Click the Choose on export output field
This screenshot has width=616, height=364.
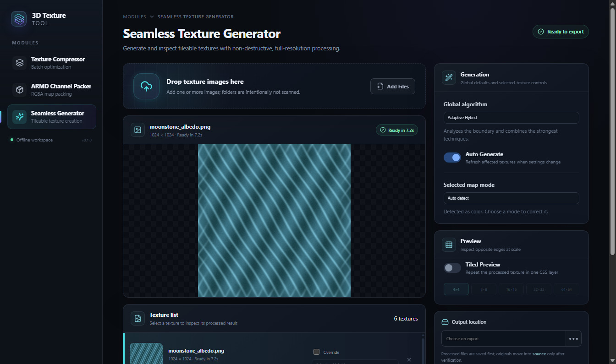pos(504,338)
